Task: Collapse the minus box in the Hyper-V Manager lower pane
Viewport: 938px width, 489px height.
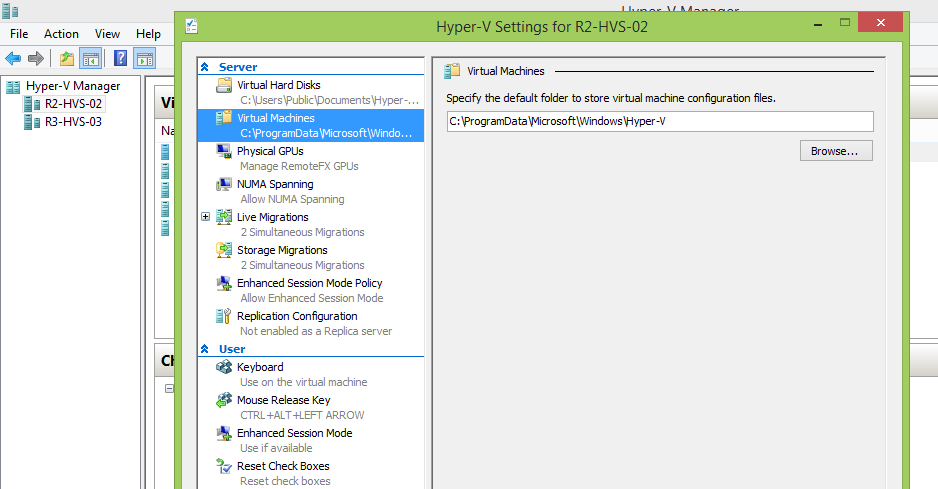Action: coord(169,388)
